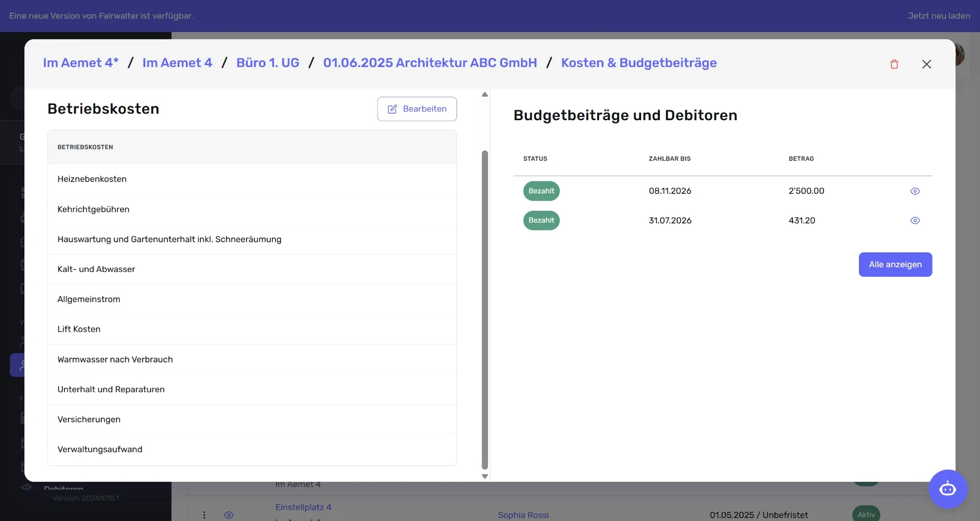Click the scroll down arrow of Betriebskosten list
The image size is (980, 521).
pyautogui.click(x=485, y=476)
